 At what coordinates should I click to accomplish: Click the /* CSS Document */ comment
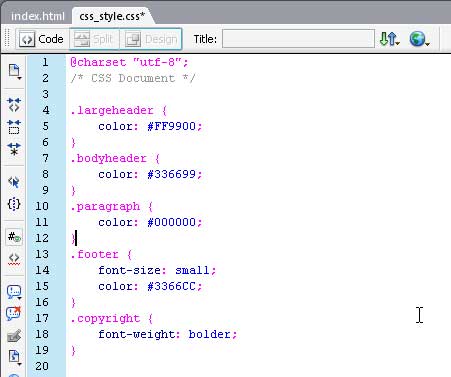[x=133, y=78]
